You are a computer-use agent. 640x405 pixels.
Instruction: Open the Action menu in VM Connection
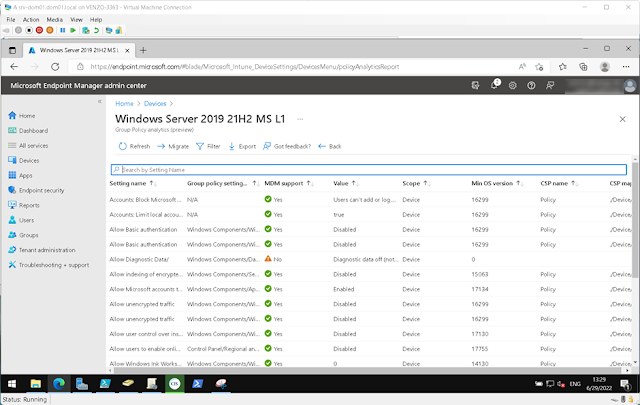click(31, 20)
